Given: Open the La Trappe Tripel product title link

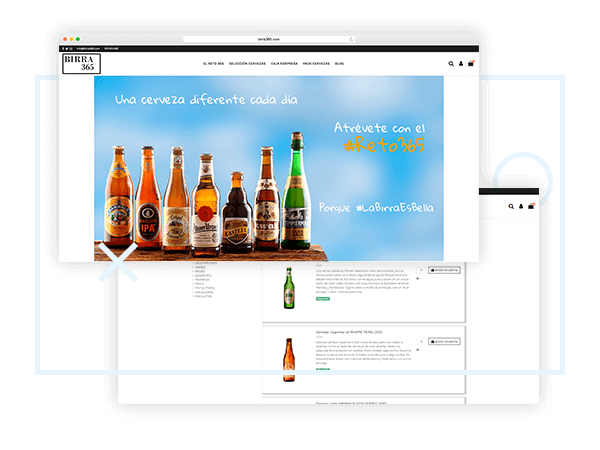Looking at the screenshot, I should pyautogui.click(x=349, y=332).
